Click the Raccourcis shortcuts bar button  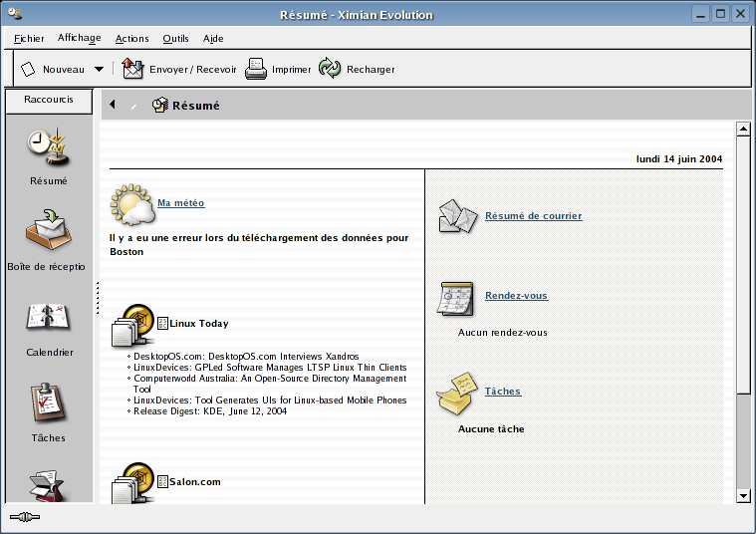click(48, 100)
